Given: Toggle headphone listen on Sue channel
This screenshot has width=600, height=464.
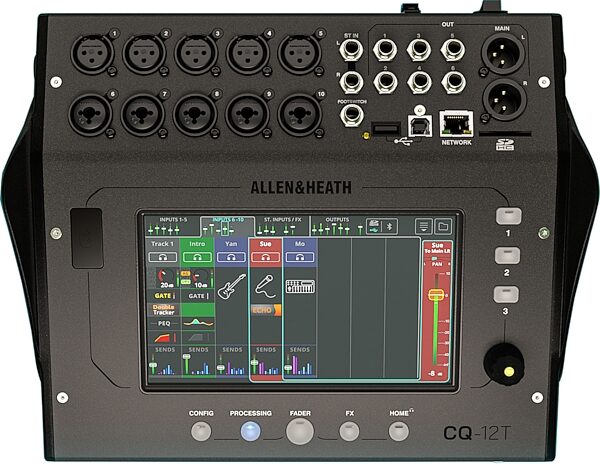Looking at the screenshot, I should (x=266, y=257).
